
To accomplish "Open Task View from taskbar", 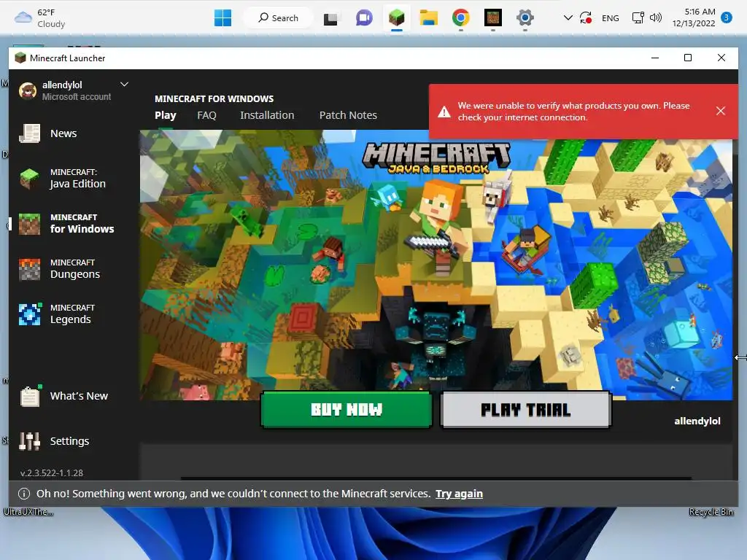I will [330, 18].
